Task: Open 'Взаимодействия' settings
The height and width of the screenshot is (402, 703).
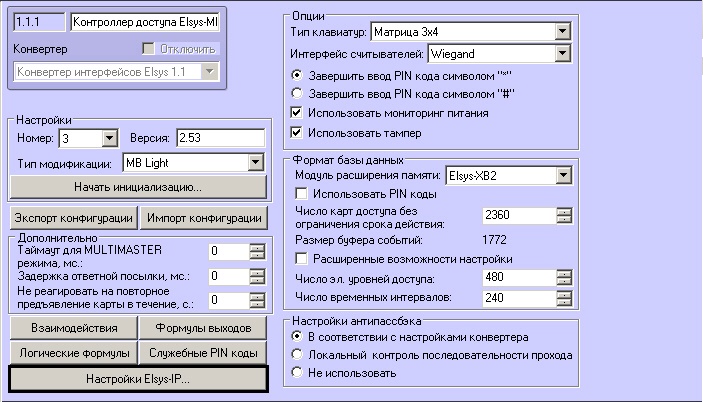Action: coord(73,328)
